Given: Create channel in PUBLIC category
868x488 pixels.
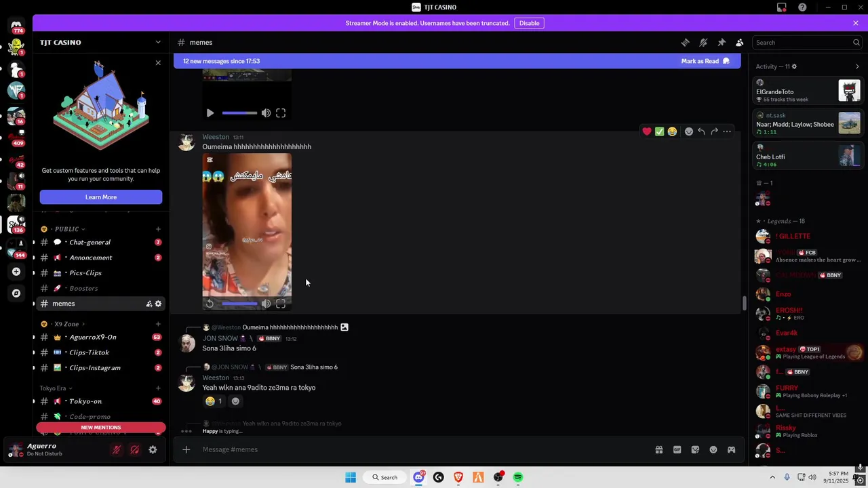Looking at the screenshot, I should 158,229.
